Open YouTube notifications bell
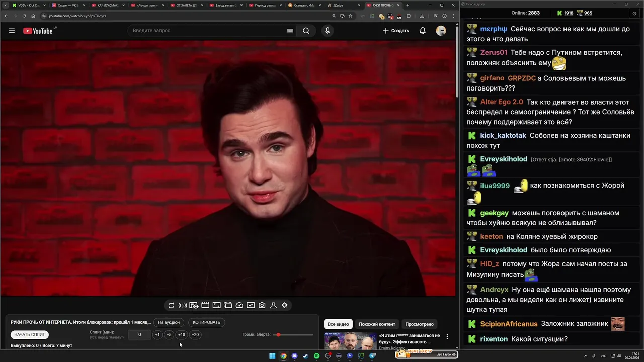The height and width of the screenshot is (362, 644). (423, 31)
